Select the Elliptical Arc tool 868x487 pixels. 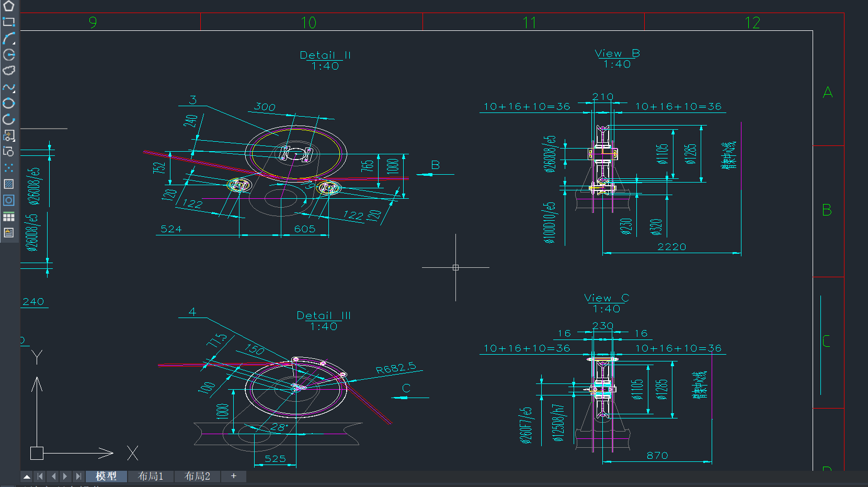coord(9,119)
